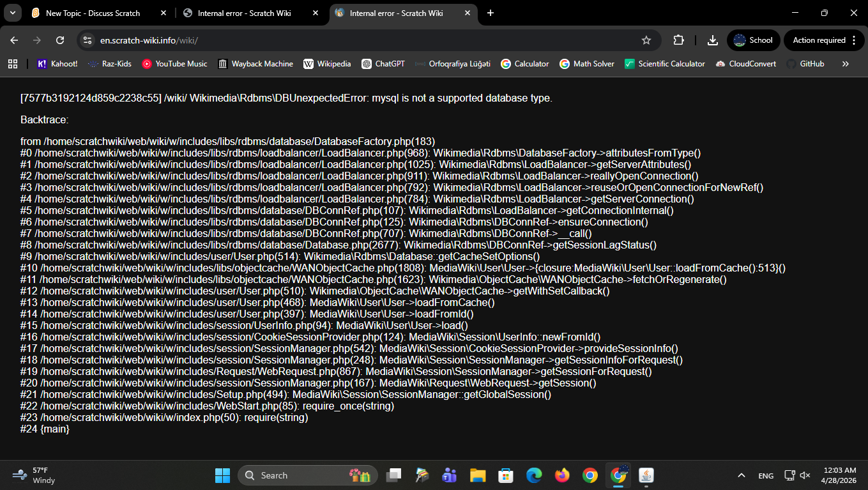Switch to the New Topic - Discuss Scratch tab
Viewport: 868px width, 490px height.
point(93,13)
